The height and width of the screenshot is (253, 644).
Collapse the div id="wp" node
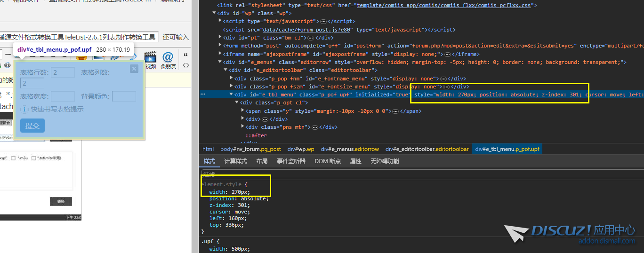coord(214,13)
